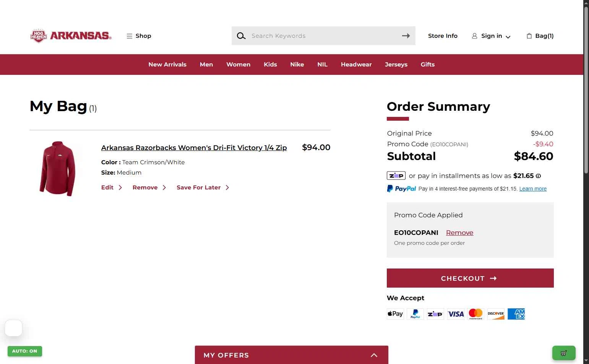Save the item for later
Image resolution: width=589 pixels, height=364 pixels.
coord(203,188)
